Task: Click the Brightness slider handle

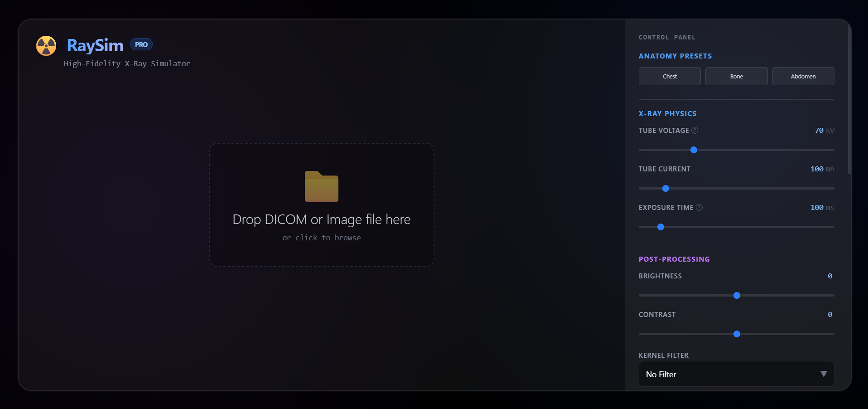Action: coord(737,295)
